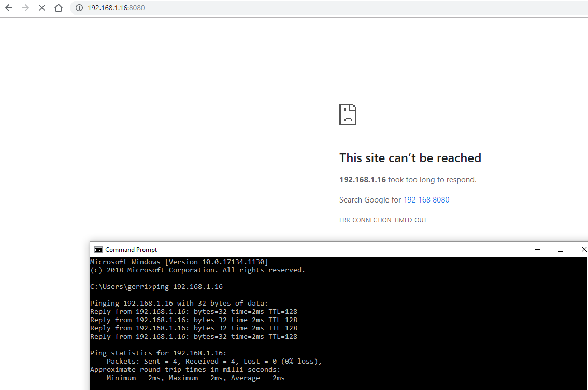Click the 'Packets: Sent = 4' statistics line
The image size is (588, 390).
214,362
